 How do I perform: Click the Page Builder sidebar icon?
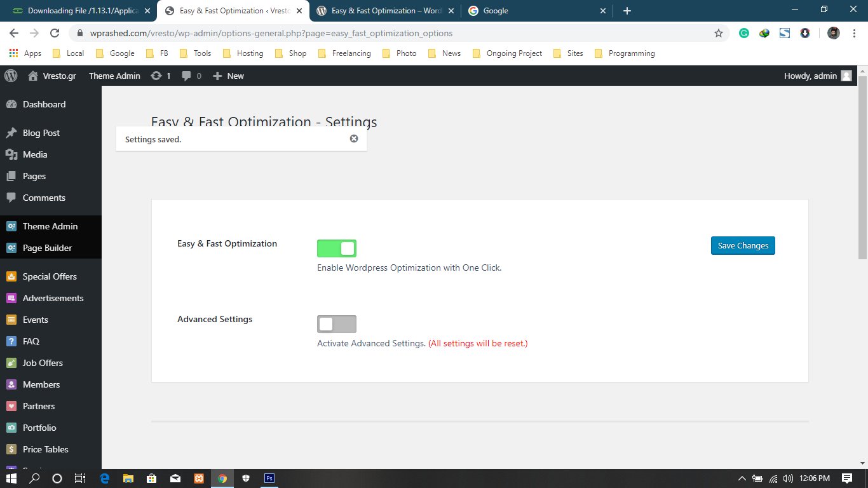pyautogui.click(x=11, y=248)
